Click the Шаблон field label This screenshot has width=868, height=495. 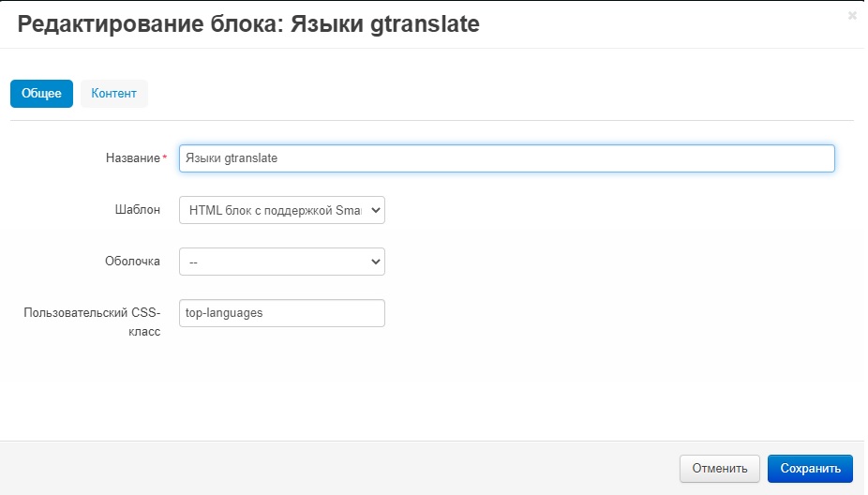[137, 211]
